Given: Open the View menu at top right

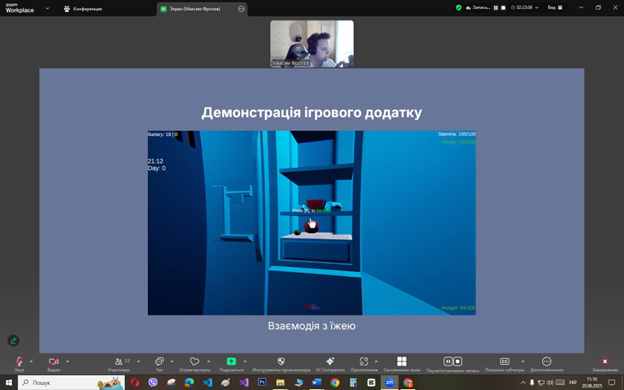Looking at the screenshot, I should point(555,8).
